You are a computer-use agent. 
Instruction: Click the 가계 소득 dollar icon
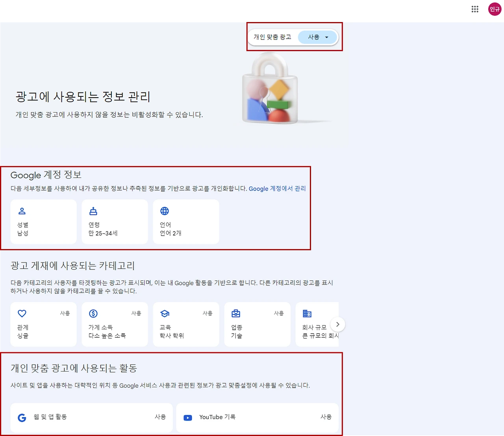click(93, 313)
